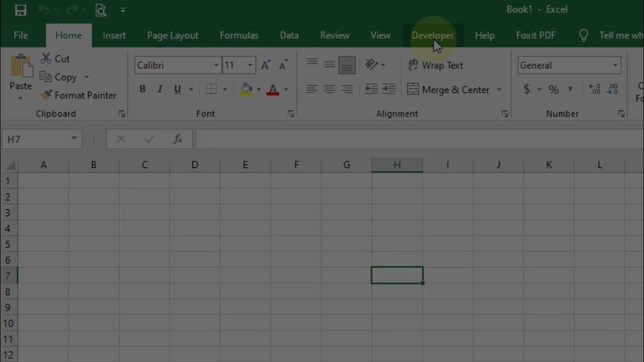This screenshot has height=362, width=644.
Task: Open Print Preview from the Quick Access Toolbar
Action: coord(101,10)
